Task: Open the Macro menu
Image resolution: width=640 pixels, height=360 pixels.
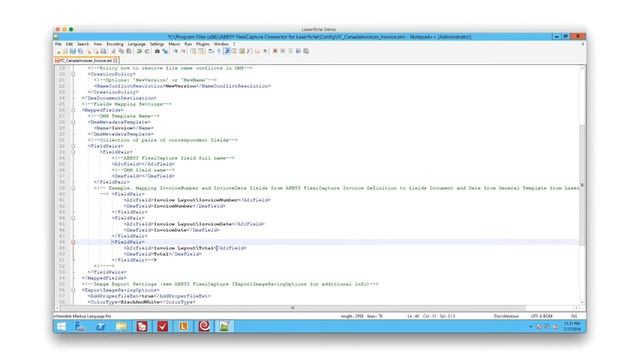Action: pyautogui.click(x=174, y=44)
